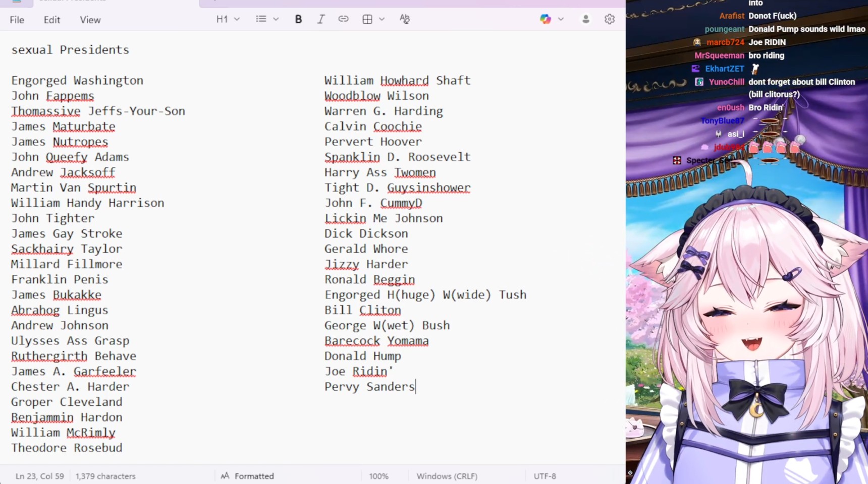
Task: Click the line 'Engorged H(huge) W(wide) Tush'
Action: (x=425, y=295)
